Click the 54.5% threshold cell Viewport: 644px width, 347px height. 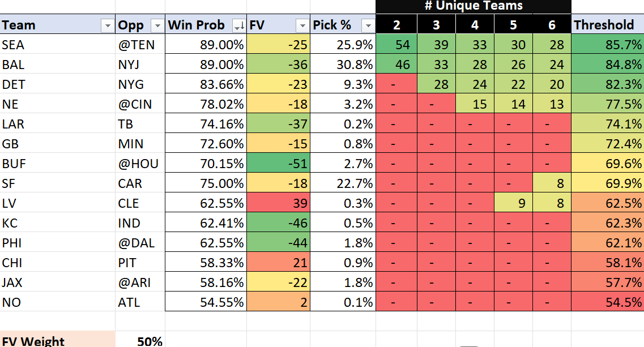607,302
